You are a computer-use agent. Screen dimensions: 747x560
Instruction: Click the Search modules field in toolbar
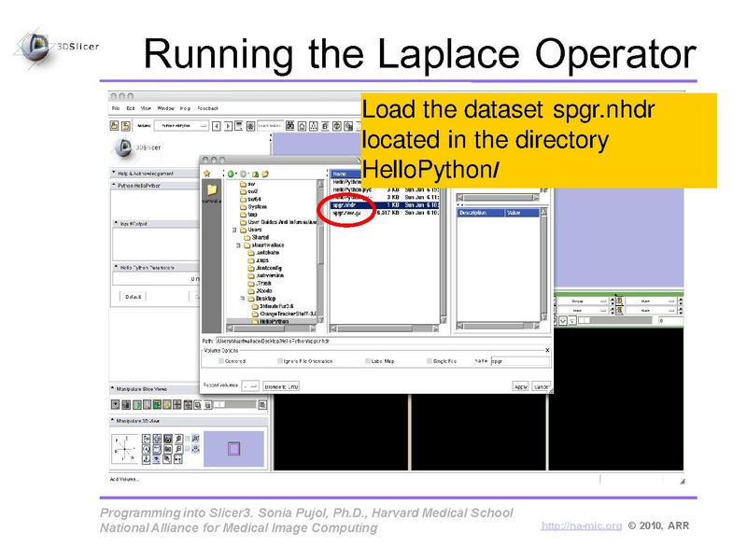[x=270, y=126]
